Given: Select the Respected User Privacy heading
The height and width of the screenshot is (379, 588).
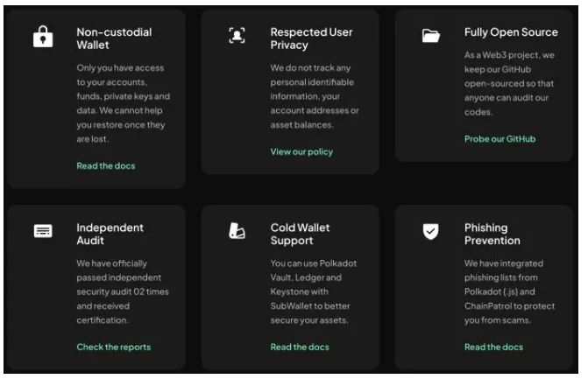Looking at the screenshot, I should pos(311,39).
